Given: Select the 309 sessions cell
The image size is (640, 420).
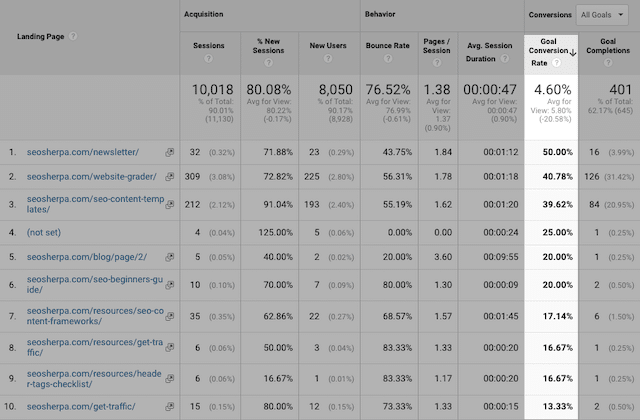Looking at the screenshot, I should click(x=192, y=177).
